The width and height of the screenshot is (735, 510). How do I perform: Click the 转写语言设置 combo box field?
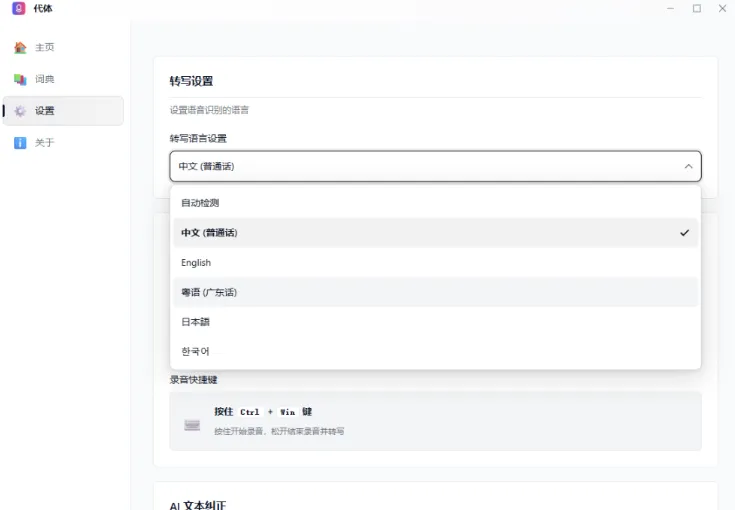(420, 166)
